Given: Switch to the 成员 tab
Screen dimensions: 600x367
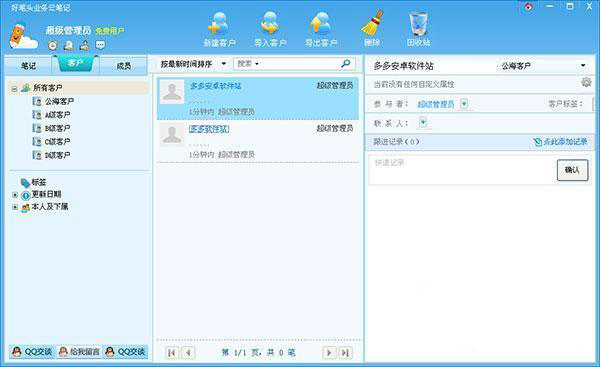Looking at the screenshot, I should pos(124,66).
